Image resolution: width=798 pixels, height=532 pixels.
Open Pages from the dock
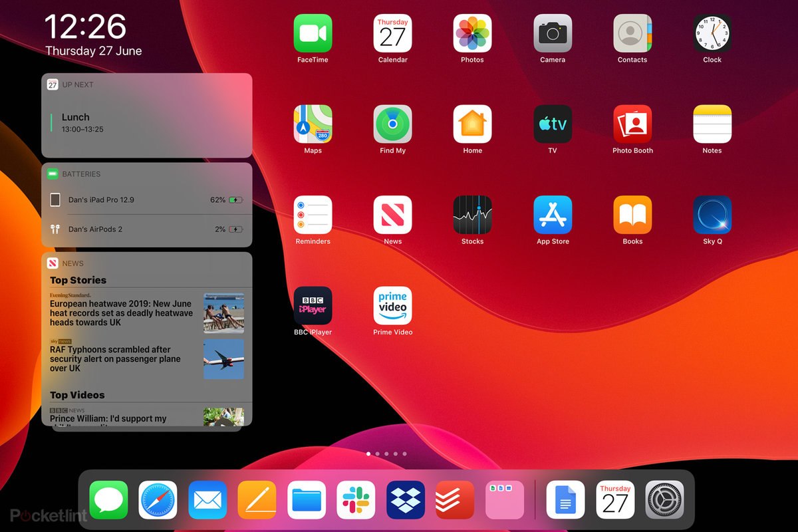(257, 500)
